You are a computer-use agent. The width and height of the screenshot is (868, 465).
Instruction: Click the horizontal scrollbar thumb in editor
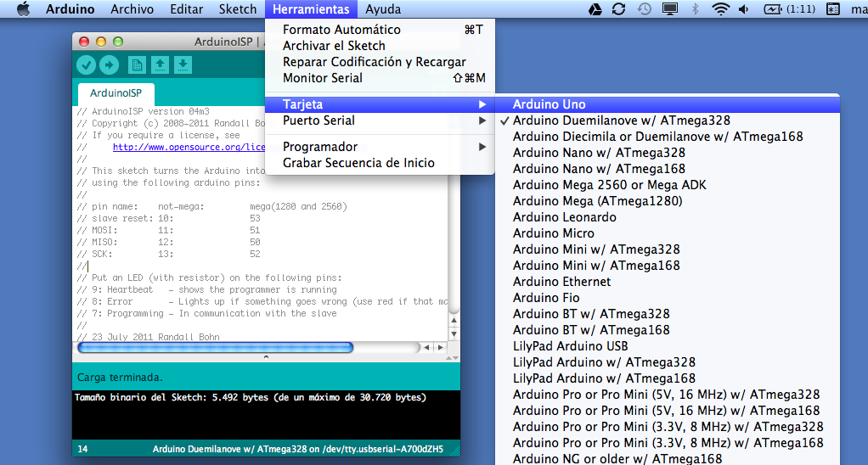coord(216,347)
